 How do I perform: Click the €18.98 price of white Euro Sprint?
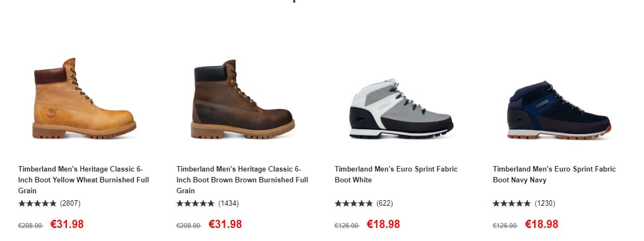coord(383,224)
